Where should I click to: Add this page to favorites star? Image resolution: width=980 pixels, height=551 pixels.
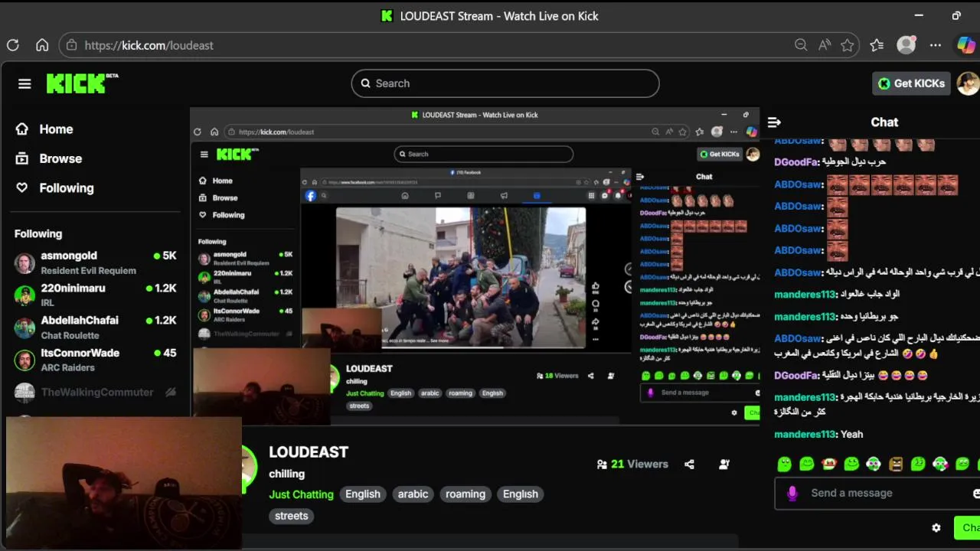[848, 45]
